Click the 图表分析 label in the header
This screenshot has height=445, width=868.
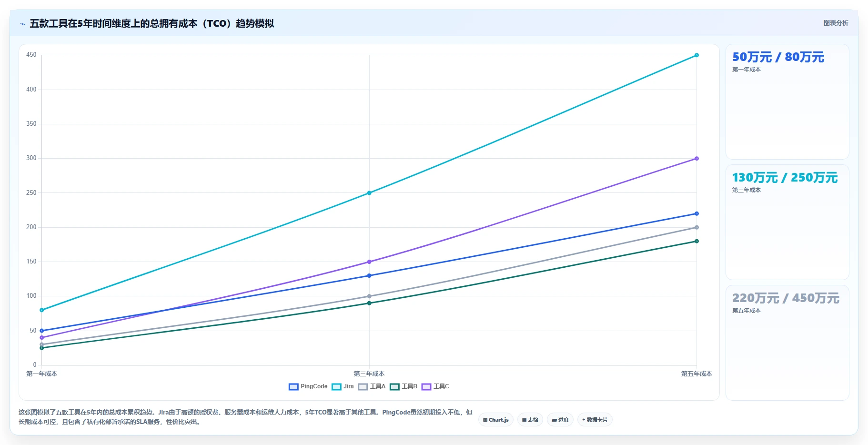pyautogui.click(x=836, y=23)
